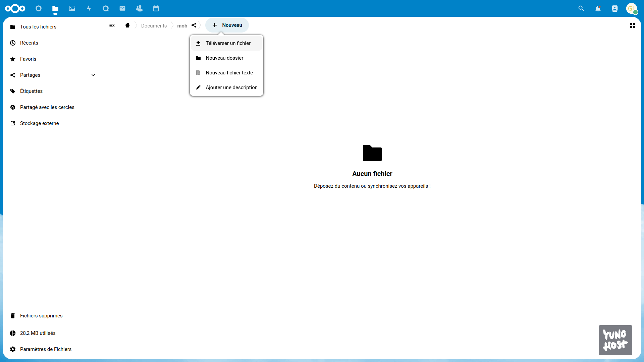Open Paramètres de Fichiers
The image size is (644, 362).
[x=46, y=349]
